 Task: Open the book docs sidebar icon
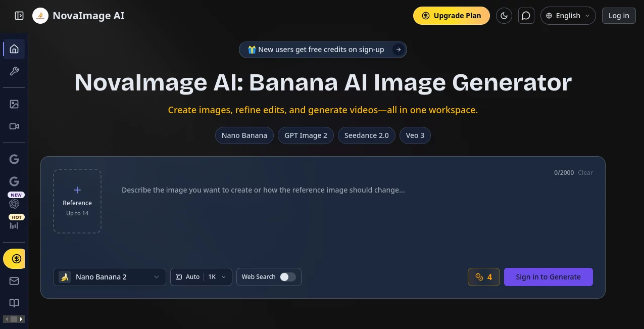14,303
